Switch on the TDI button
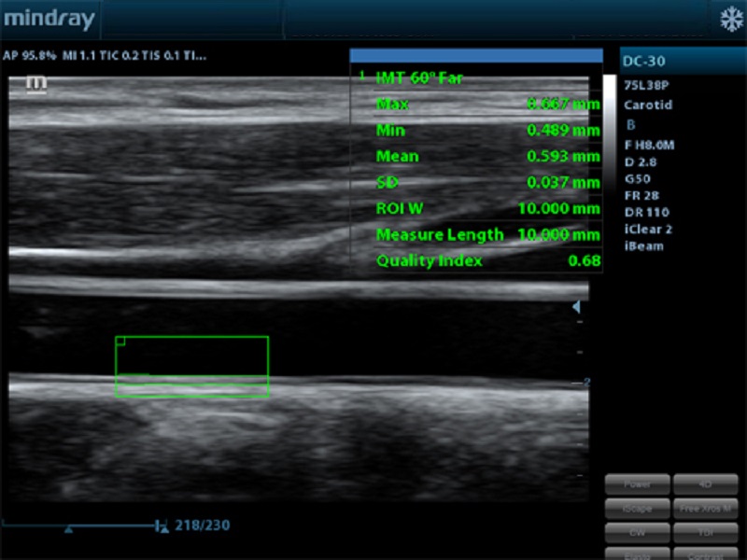 tap(705, 532)
